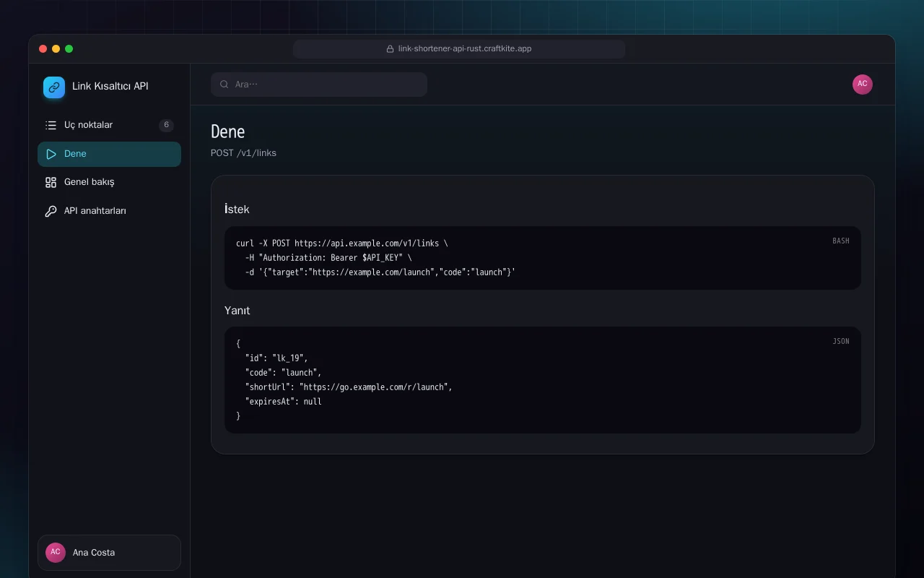Click the Link Kısaltıcı API title
Screen dimensions: 924x578
click(x=110, y=86)
